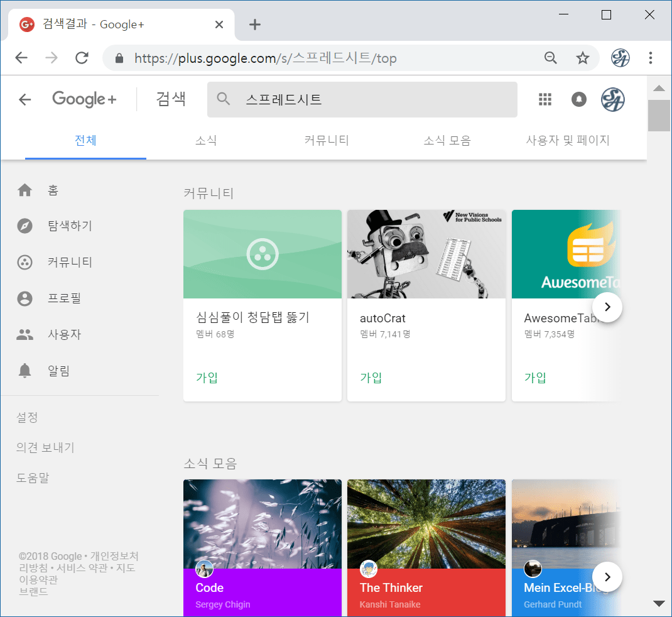Image resolution: width=672 pixels, height=617 pixels.
Task: Open 알림 bell icon in sidebar
Action: click(25, 371)
